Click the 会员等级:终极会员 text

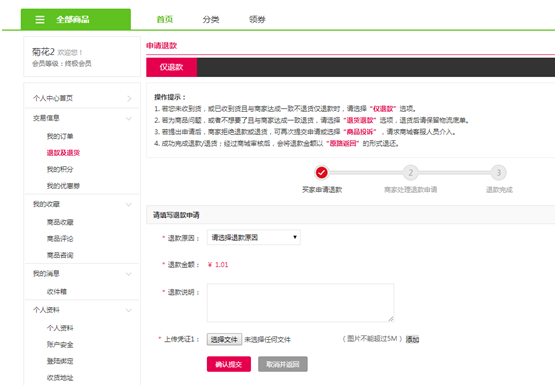62,64
